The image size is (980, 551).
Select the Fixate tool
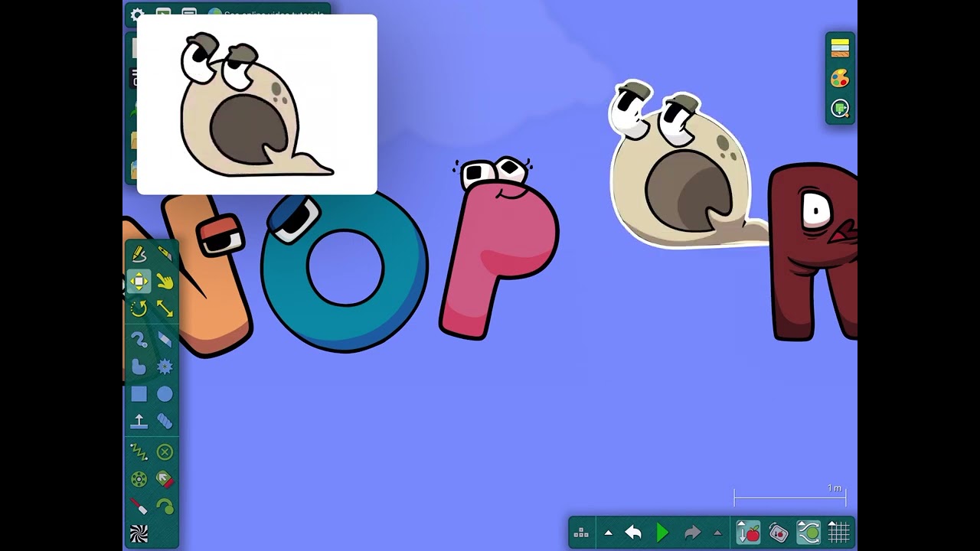point(165,452)
